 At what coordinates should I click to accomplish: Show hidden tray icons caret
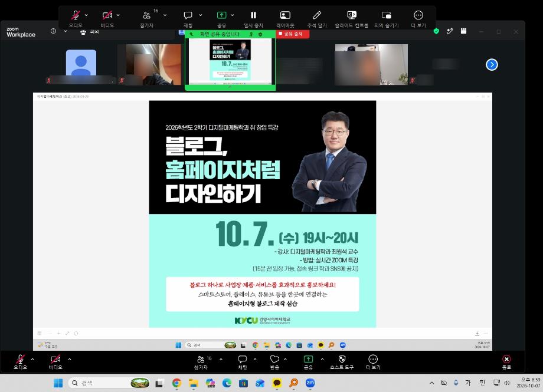pos(431,383)
